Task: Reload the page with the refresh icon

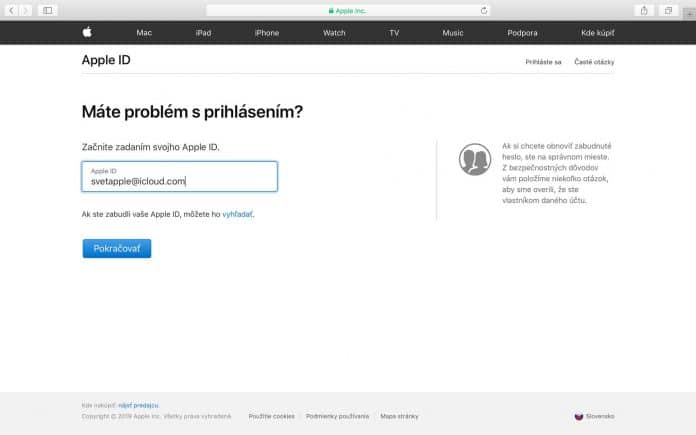Action: [484, 11]
